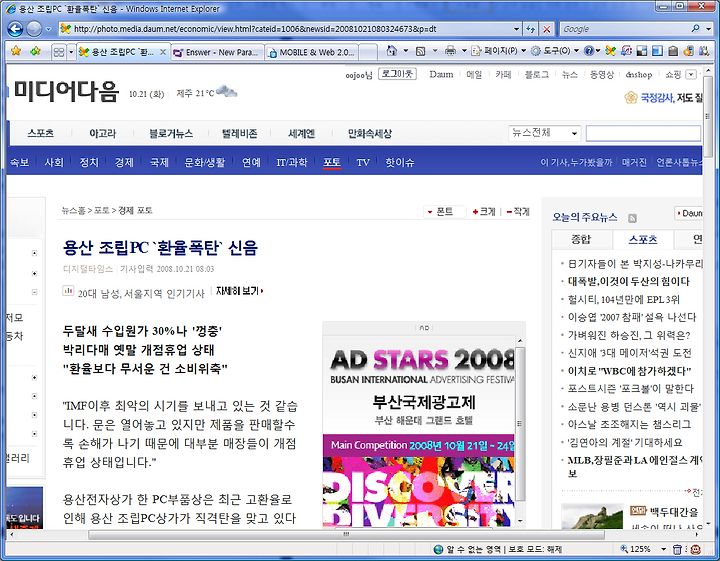Click the popular article chart icon
This screenshot has width=720, height=561.
coord(68,291)
